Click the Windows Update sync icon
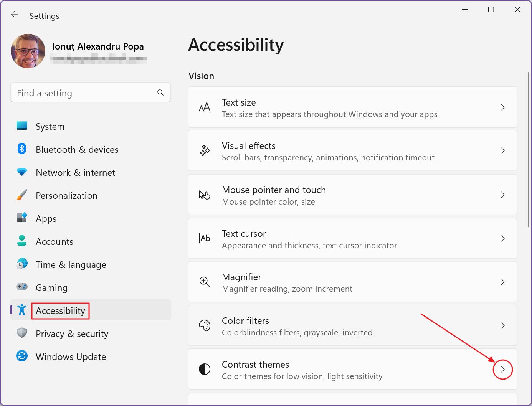 point(22,356)
